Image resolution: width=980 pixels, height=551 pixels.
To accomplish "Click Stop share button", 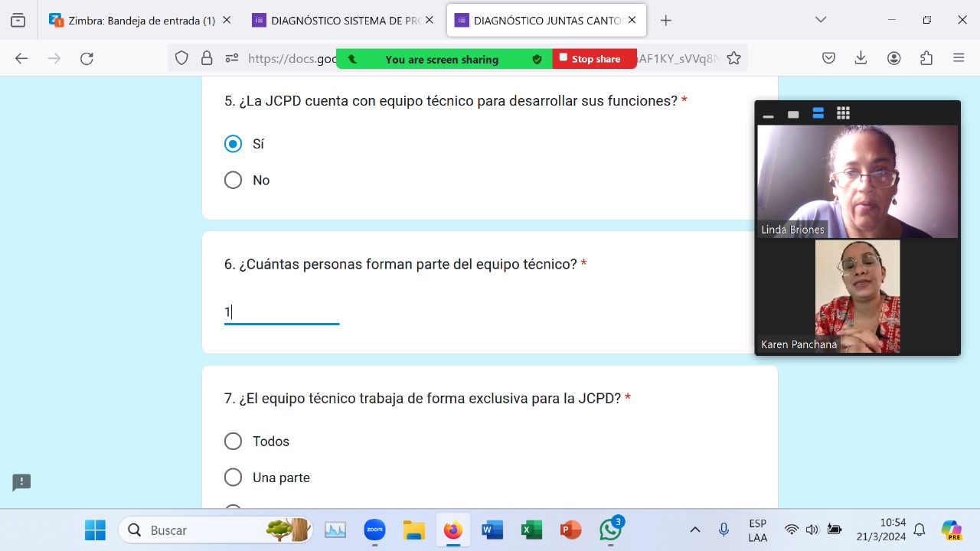I will click(x=594, y=59).
